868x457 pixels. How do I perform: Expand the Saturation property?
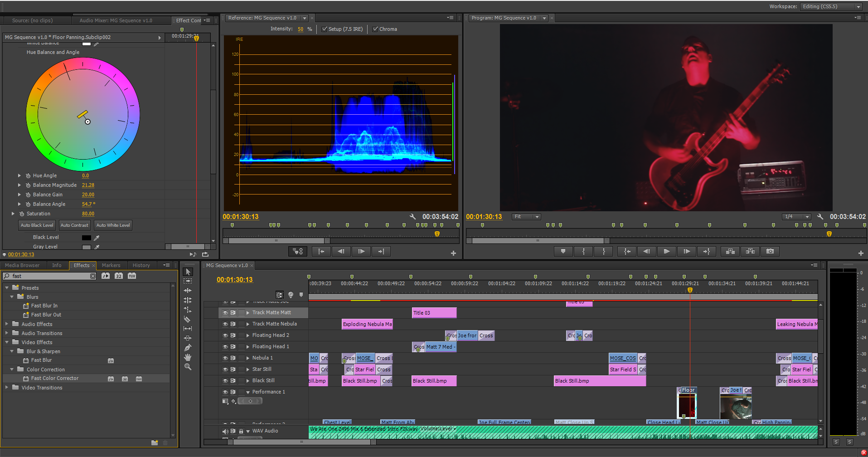point(13,214)
